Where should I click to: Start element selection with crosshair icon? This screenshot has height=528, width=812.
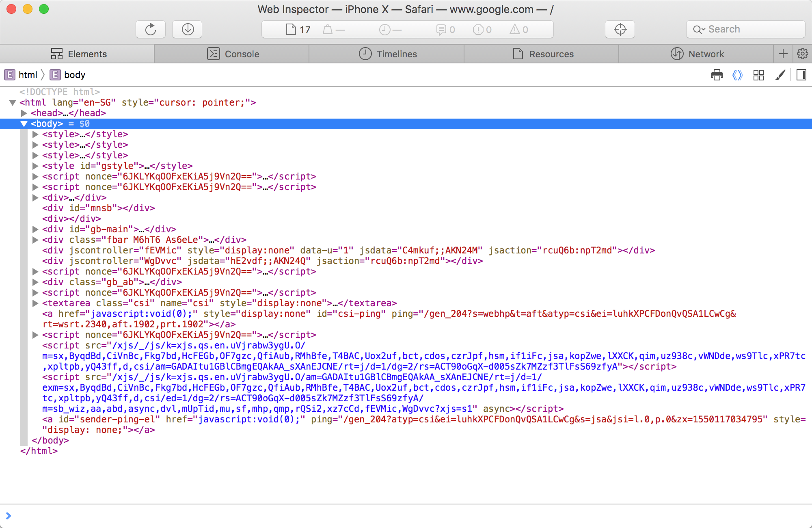[620, 29]
